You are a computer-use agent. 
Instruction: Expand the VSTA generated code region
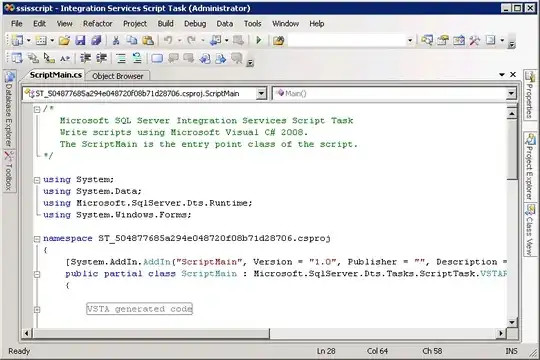tap(37, 309)
